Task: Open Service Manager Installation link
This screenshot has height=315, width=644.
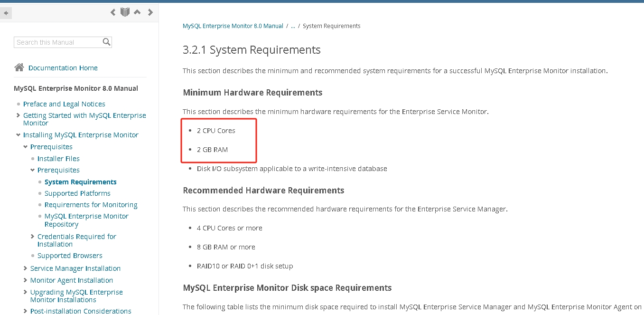Action: [x=75, y=268]
